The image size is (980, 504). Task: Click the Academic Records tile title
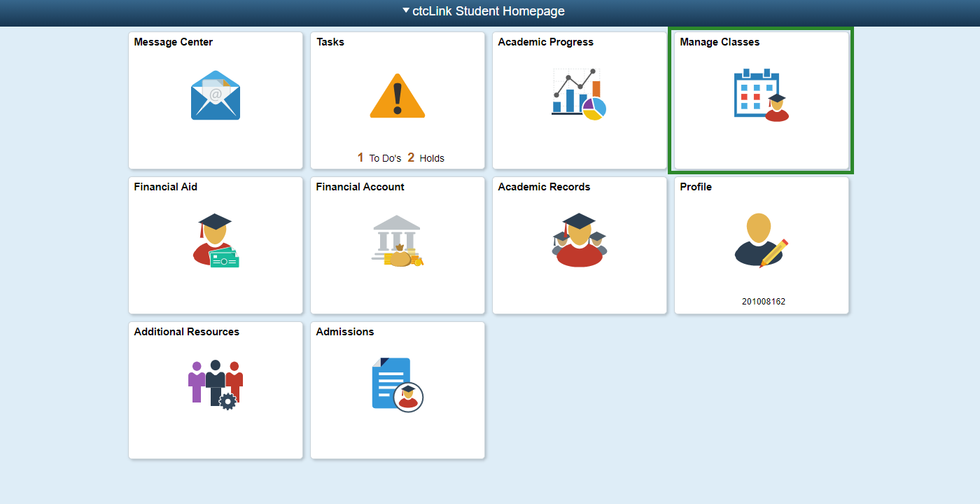coord(544,187)
